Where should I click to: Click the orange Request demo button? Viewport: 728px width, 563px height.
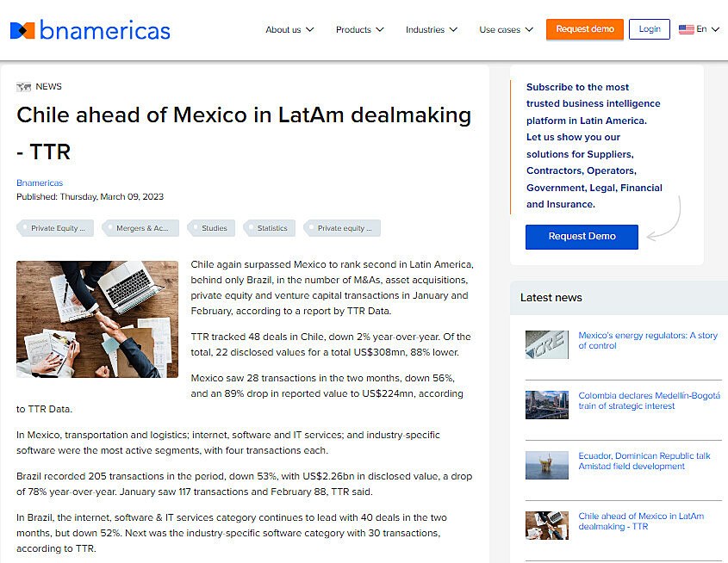coord(585,29)
